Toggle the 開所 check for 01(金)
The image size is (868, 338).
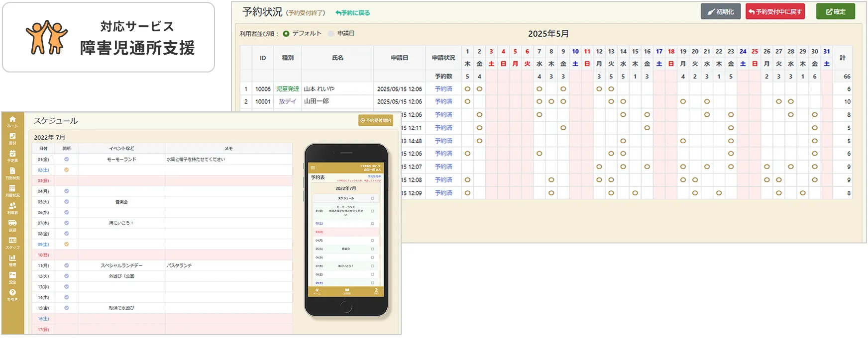pyautogui.click(x=67, y=160)
